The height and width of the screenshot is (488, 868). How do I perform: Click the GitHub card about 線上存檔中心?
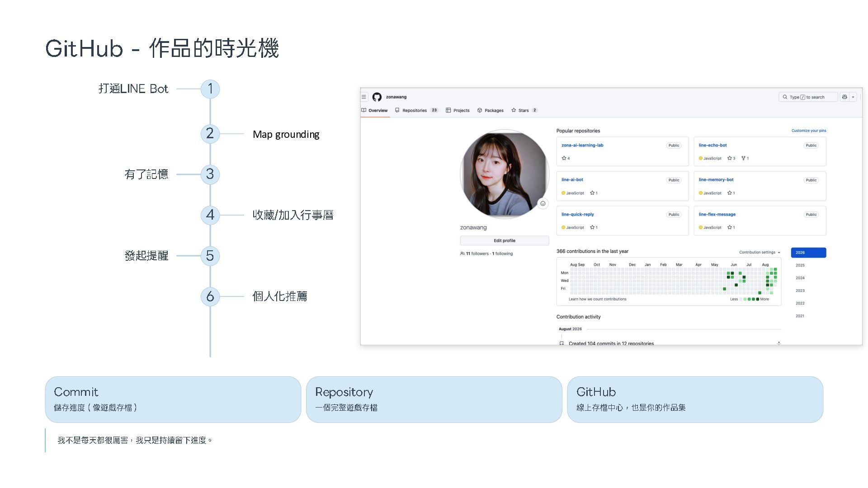tap(695, 399)
